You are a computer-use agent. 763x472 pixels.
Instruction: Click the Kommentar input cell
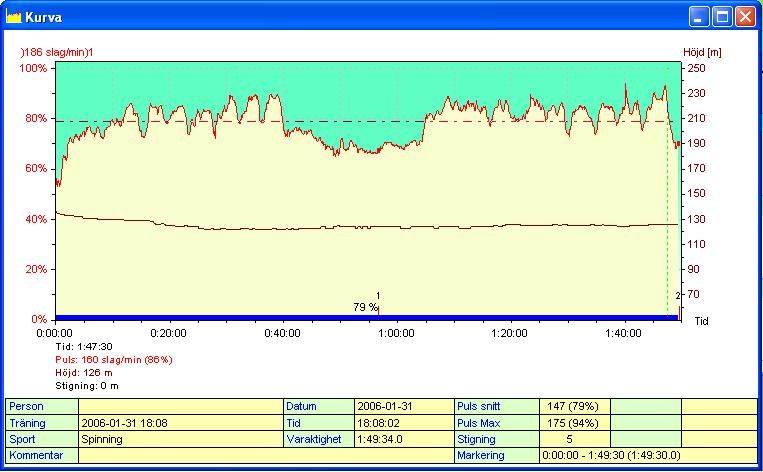coord(266,455)
